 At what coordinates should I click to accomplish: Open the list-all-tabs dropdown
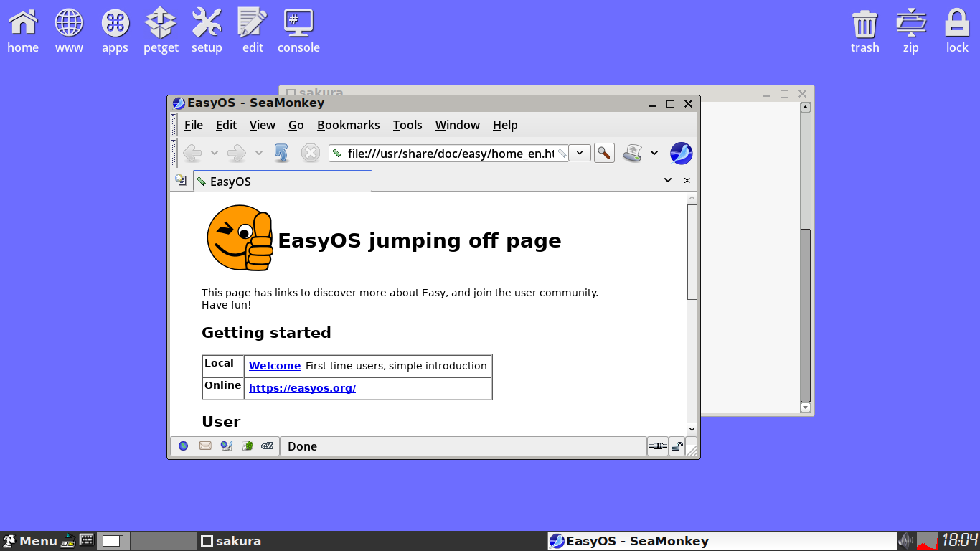pyautogui.click(x=668, y=180)
